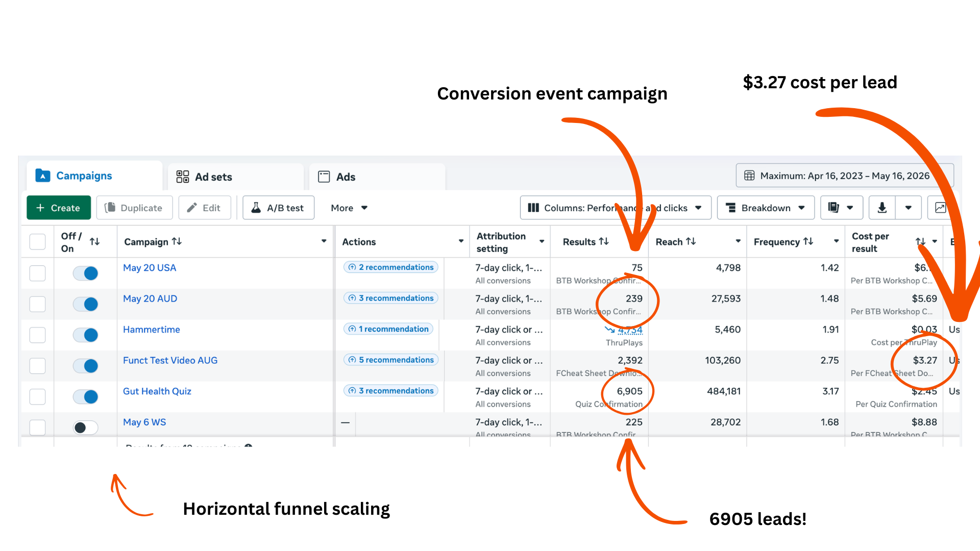Open the Reach column options arrow
The height and width of the screenshot is (551, 980).
(738, 241)
